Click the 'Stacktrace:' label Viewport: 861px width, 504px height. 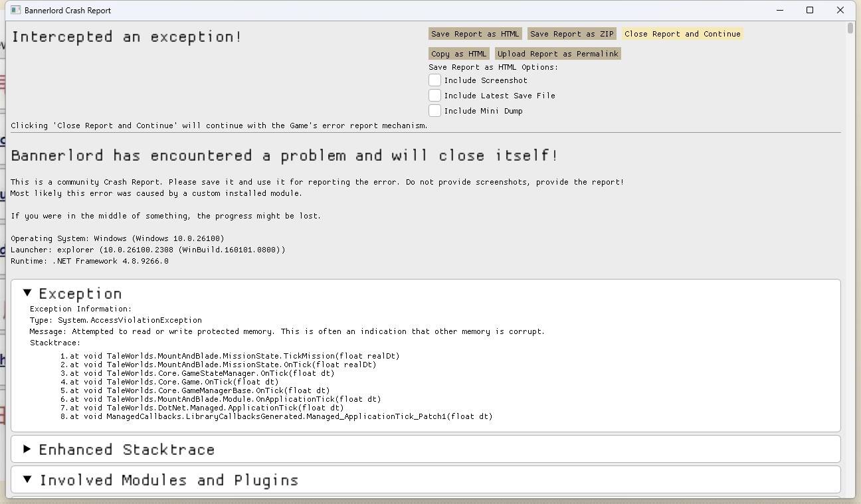[55, 343]
